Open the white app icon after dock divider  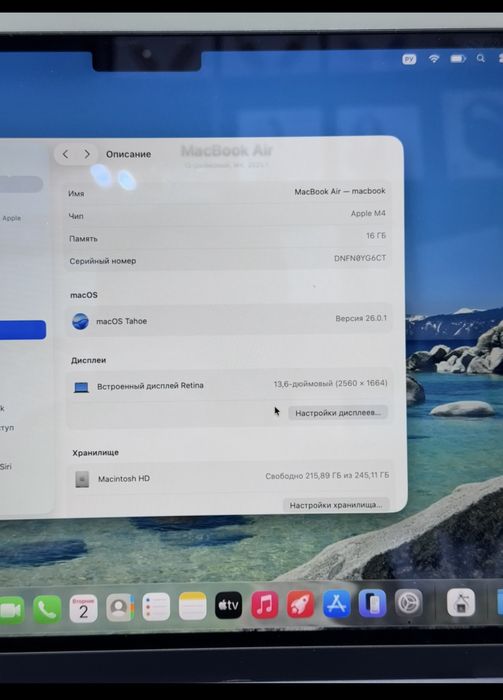point(461,602)
